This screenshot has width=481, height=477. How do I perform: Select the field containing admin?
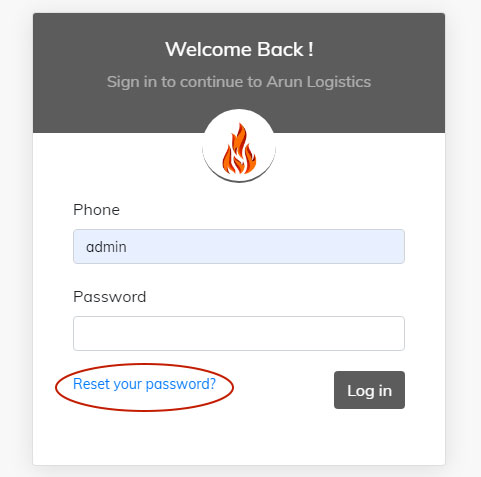239,246
